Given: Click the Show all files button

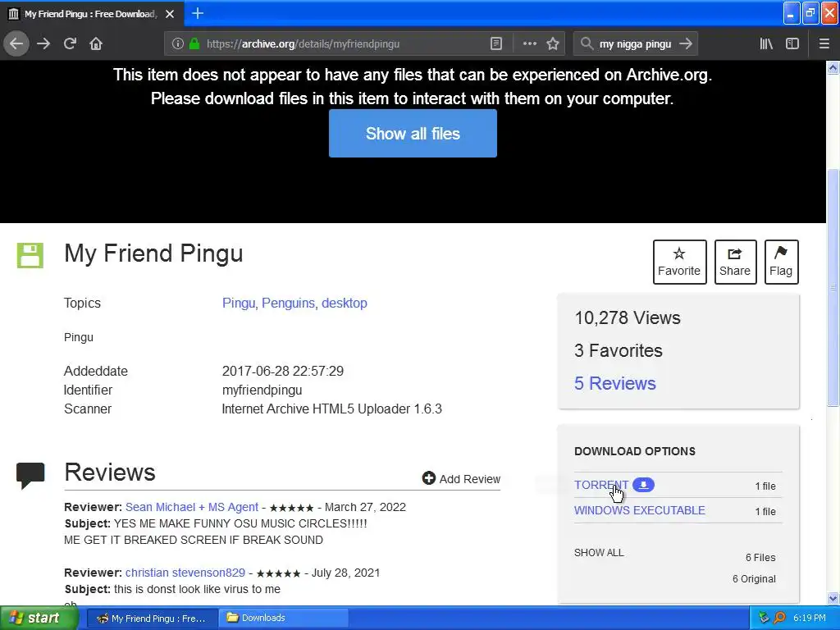Looking at the screenshot, I should pos(413,134).
